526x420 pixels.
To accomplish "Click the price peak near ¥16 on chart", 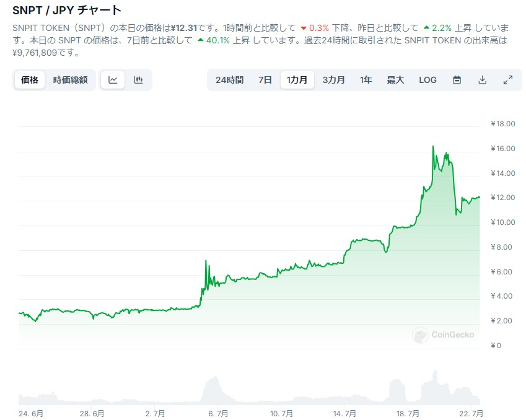I will coord(432,147).
